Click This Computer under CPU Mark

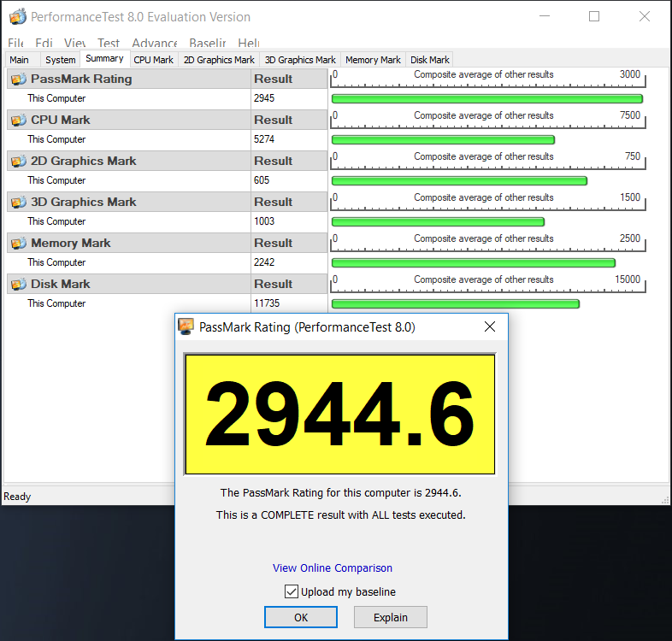click(x=56, y=139)
